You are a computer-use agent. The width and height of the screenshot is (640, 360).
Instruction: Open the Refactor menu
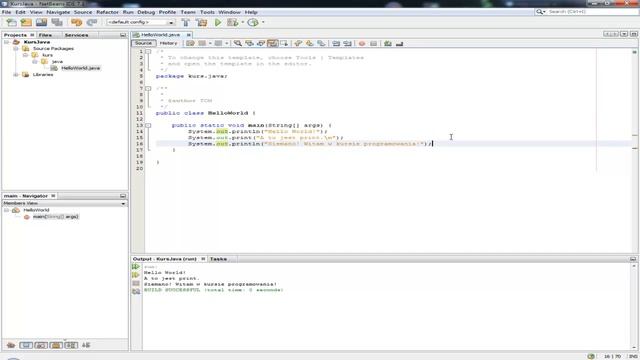click(x=107, y=12)
